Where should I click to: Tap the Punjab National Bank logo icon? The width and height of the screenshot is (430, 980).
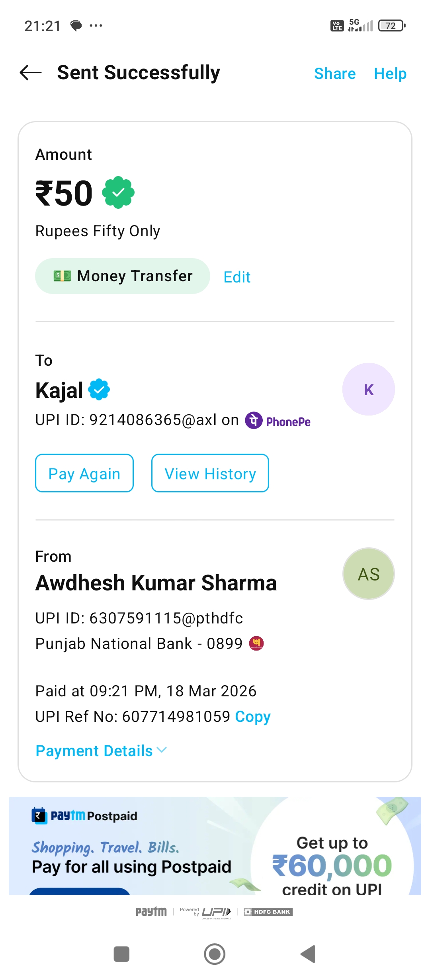pos(256,643)
